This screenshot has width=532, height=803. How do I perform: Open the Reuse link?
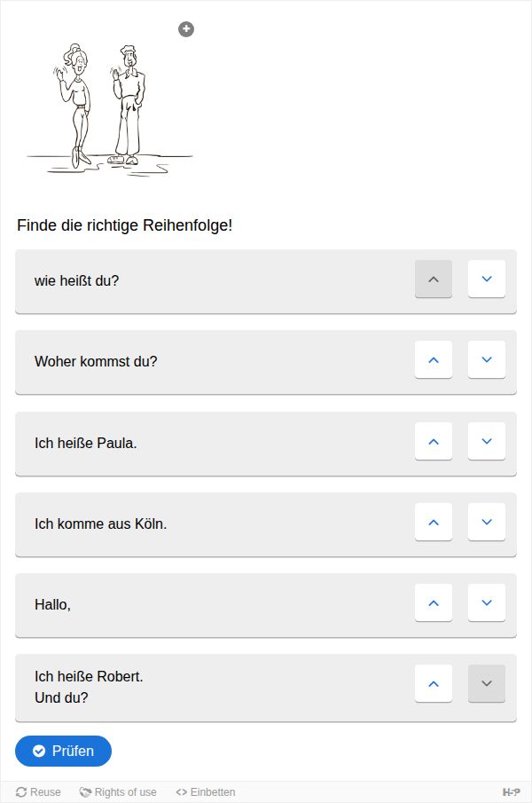[x=38, y=791]
